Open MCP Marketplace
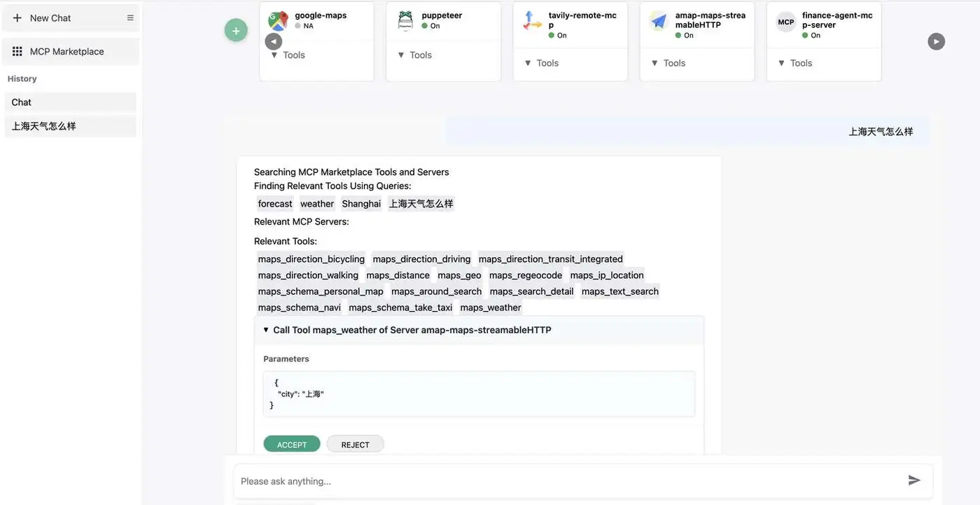Viewport: 980px width, 505px height. [71, 52]
